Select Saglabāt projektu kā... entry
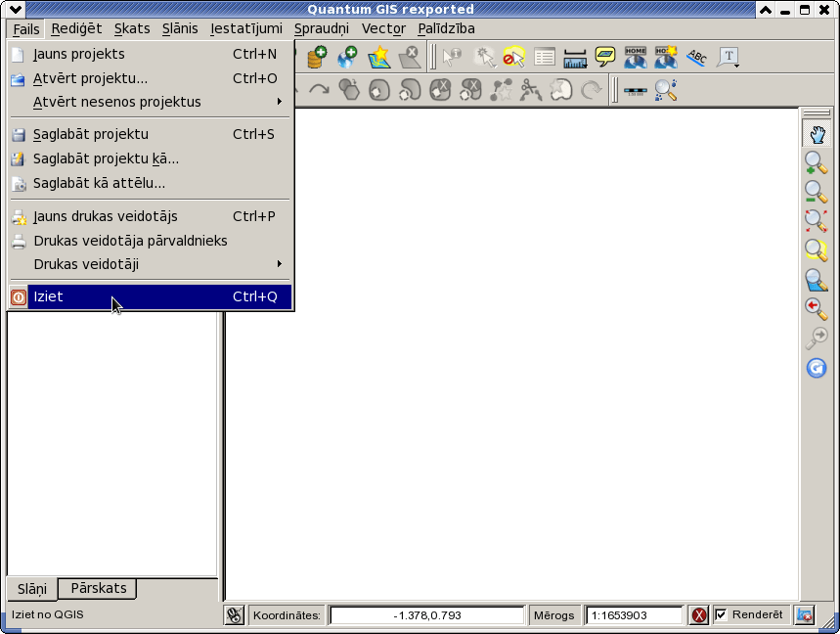This screenshot has height=634, width=840. click(x=151, y=159)
